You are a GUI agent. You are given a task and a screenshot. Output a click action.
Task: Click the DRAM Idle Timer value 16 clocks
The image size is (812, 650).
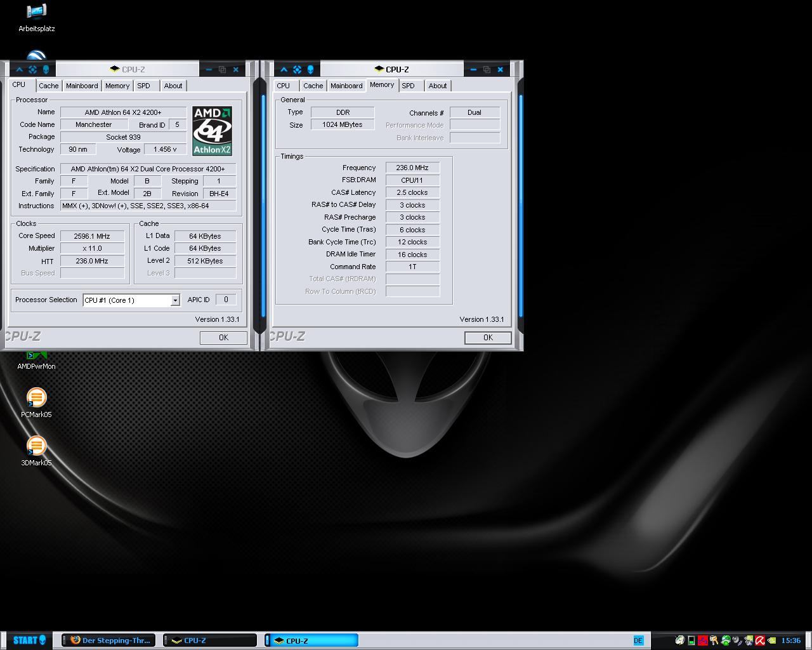tap(412, 255)
